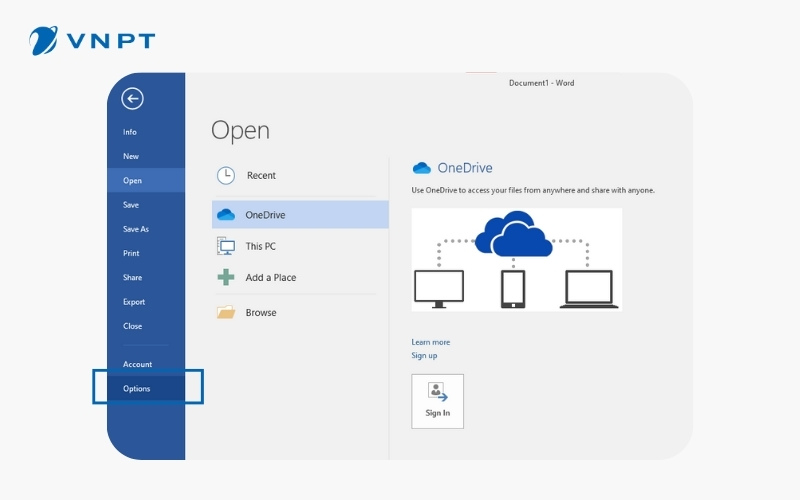The width and height of the screenshot is (800, 500).
Task: Click the back arrow circle icon
Action: pyautogui.click(x=132, y=98)
